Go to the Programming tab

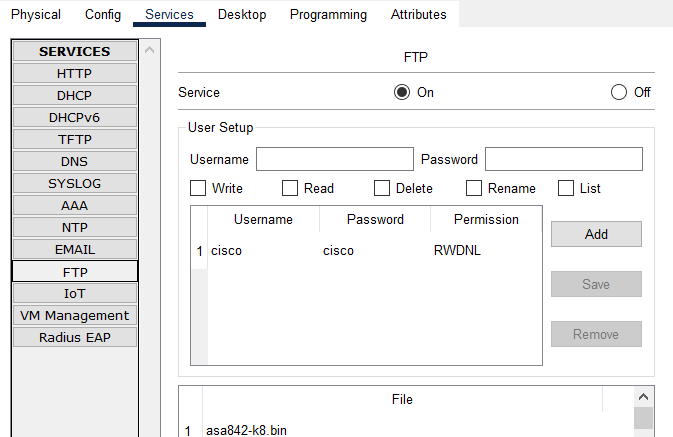coord(328,15)
